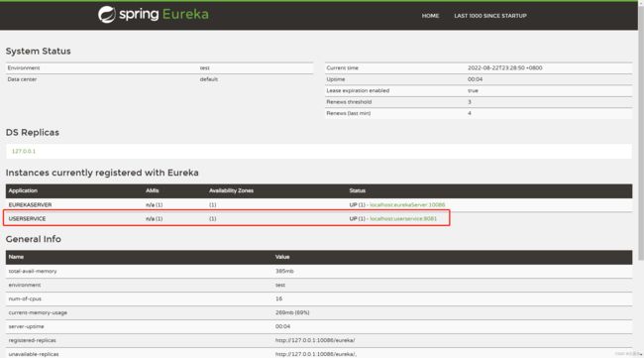Select the 269mb (69%) usage value
The height and width of the screenshot is (358, 644).
coord(292,312)
